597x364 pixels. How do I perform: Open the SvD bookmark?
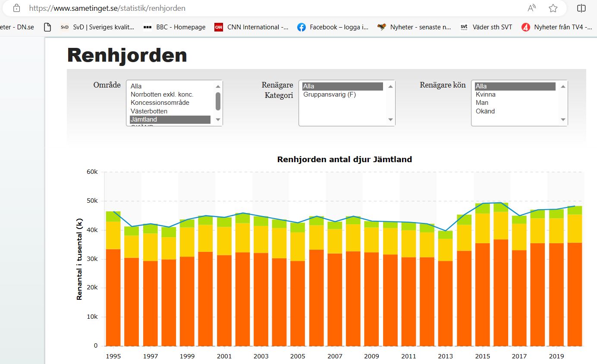97,27
